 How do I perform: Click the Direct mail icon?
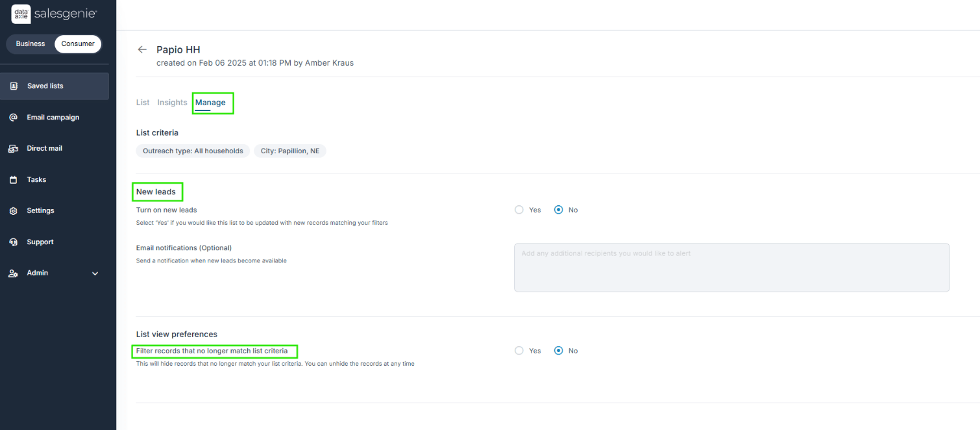pos(14,149)
